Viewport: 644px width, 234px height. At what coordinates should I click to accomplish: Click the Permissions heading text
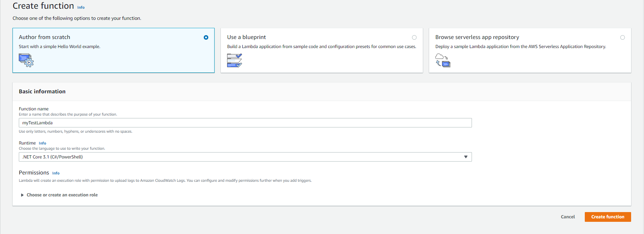pos(34,173)
